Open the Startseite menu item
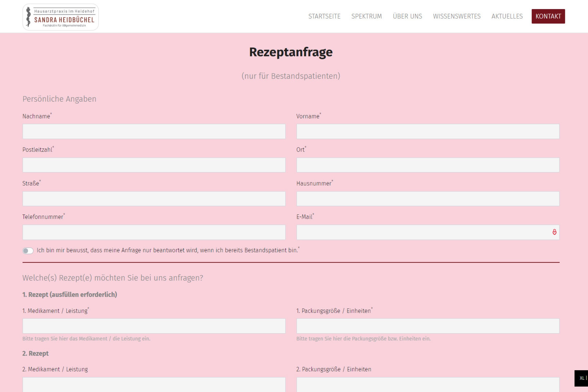 click(324, 16)
